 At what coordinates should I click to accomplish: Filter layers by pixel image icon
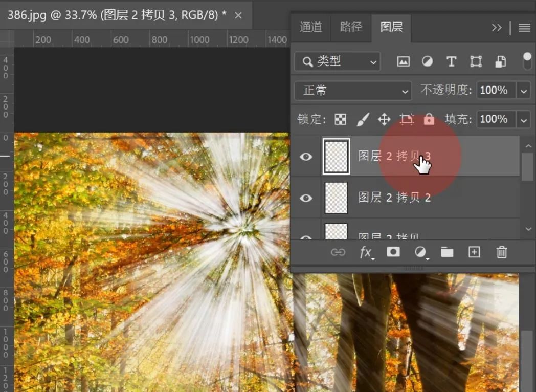click(x=404, y=61)
